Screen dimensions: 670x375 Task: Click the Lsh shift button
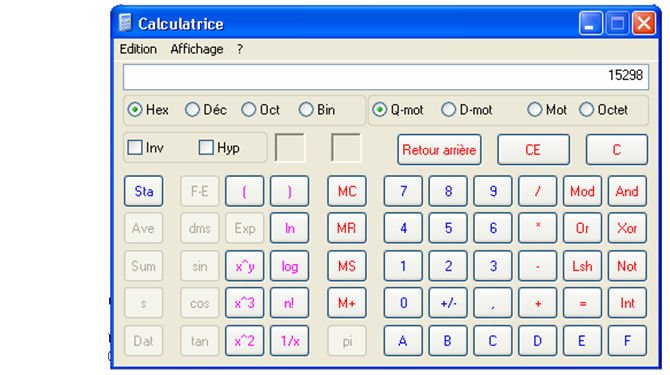tap(582, 266)
